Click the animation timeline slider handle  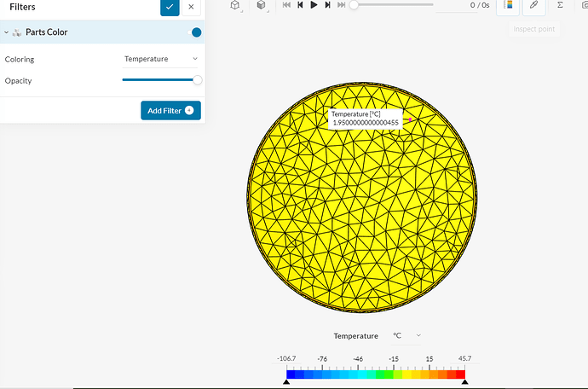354,5
